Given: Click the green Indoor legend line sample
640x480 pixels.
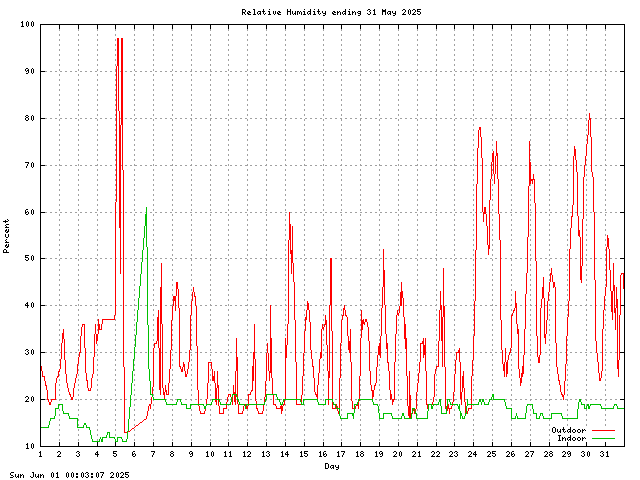Looking at the screenshot, I should (x=603, y=438).
